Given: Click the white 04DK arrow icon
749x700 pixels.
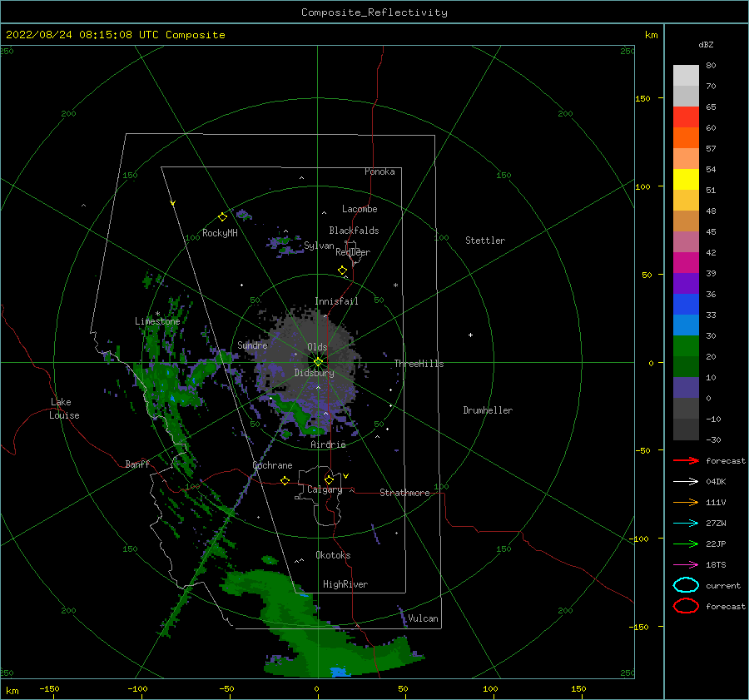Looking at the screenshot, I should point(686,481).
